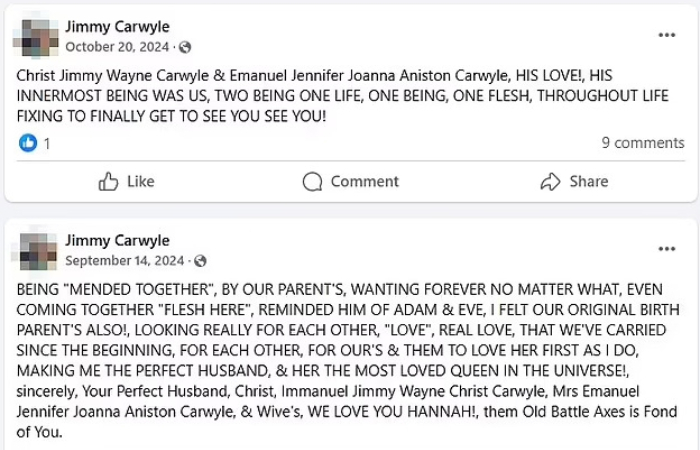View the 9 comments on the post
The width and height of the screenshot is (700, 450).
(x=642, y=143)
